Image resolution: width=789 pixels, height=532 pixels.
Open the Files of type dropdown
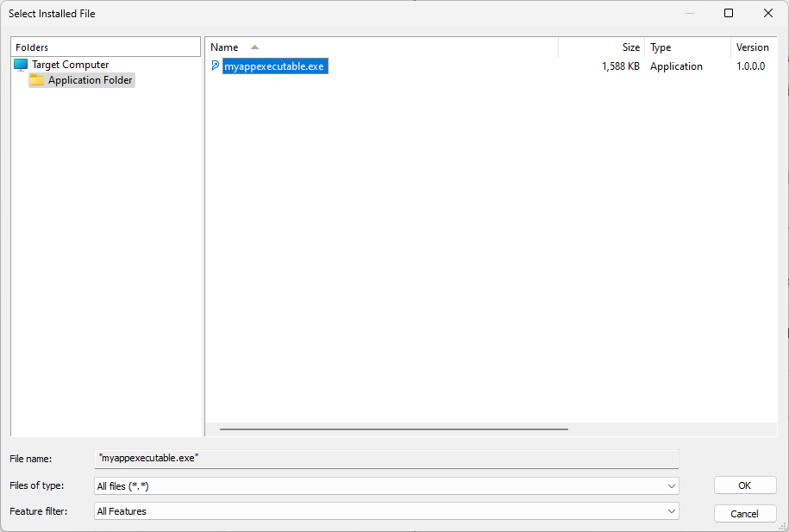386,486
